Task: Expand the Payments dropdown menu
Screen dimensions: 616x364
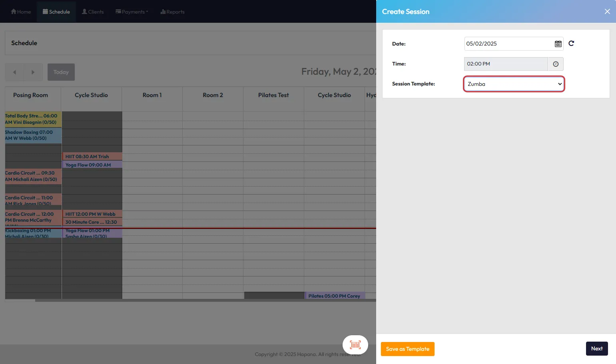Action: point(132,12)
